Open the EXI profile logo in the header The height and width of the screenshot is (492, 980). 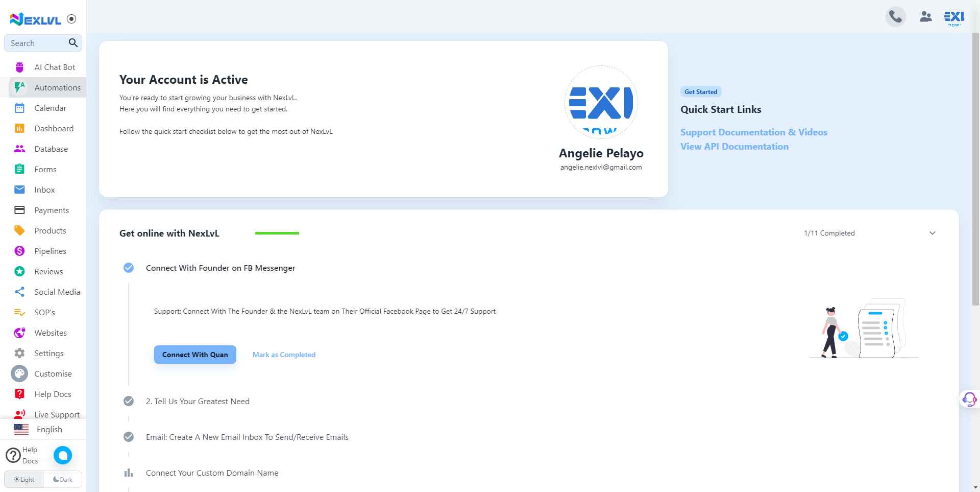[954, 18]
